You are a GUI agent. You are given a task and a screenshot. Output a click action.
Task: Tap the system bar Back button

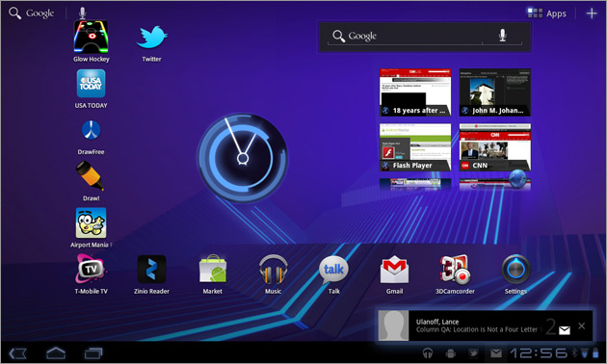click(17, 353)
